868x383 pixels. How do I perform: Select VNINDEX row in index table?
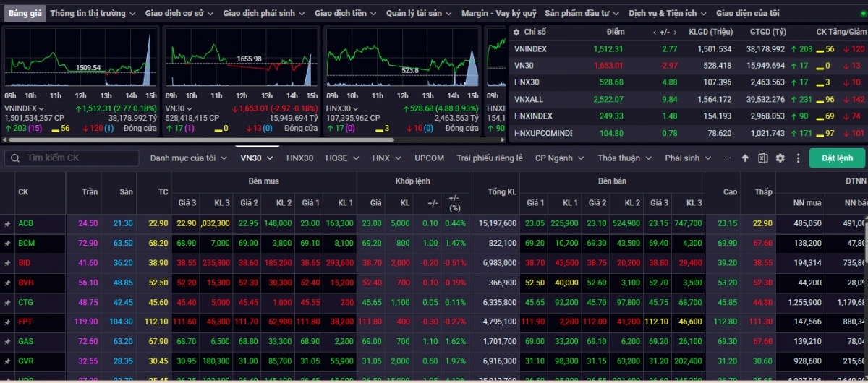coord(687,49)
